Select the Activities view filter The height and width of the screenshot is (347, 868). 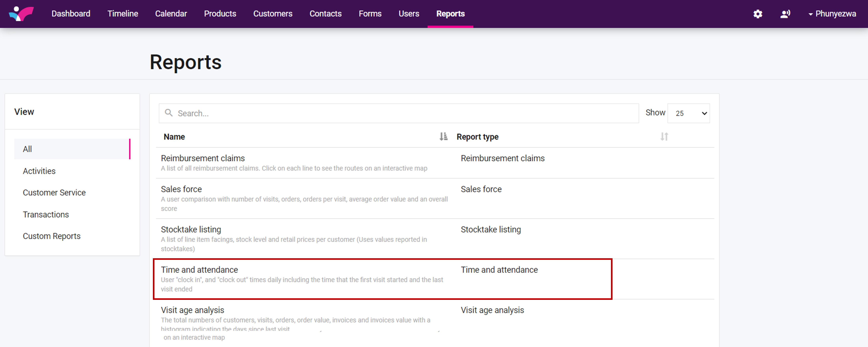(39, 171)
